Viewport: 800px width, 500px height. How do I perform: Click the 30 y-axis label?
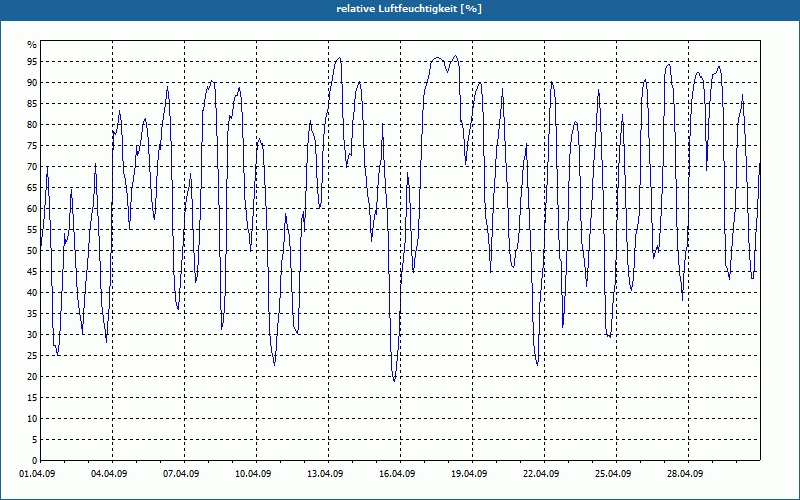[x=32, y=334]
